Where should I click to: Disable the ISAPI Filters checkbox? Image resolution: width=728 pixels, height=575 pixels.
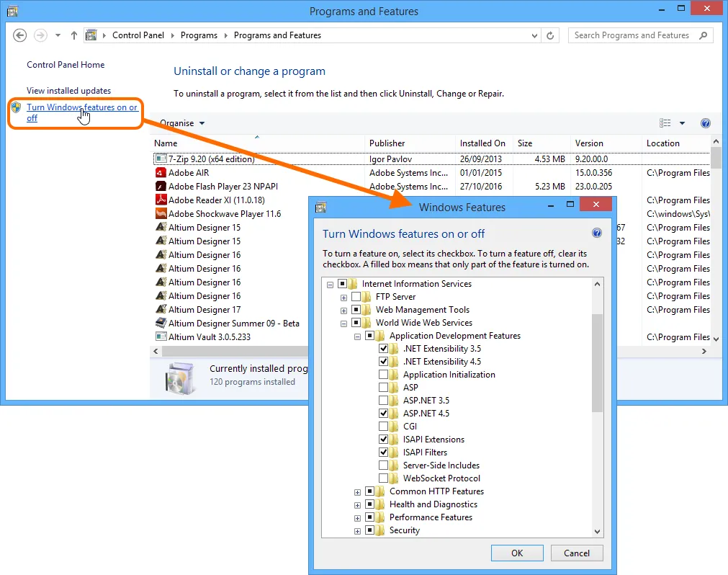pos(384,453)
